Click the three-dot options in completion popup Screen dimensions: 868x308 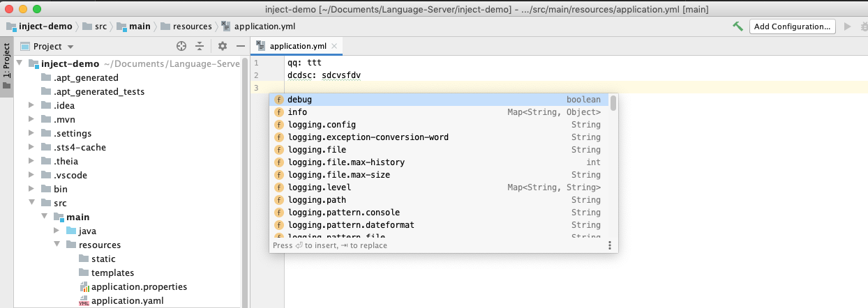(609, 245)
